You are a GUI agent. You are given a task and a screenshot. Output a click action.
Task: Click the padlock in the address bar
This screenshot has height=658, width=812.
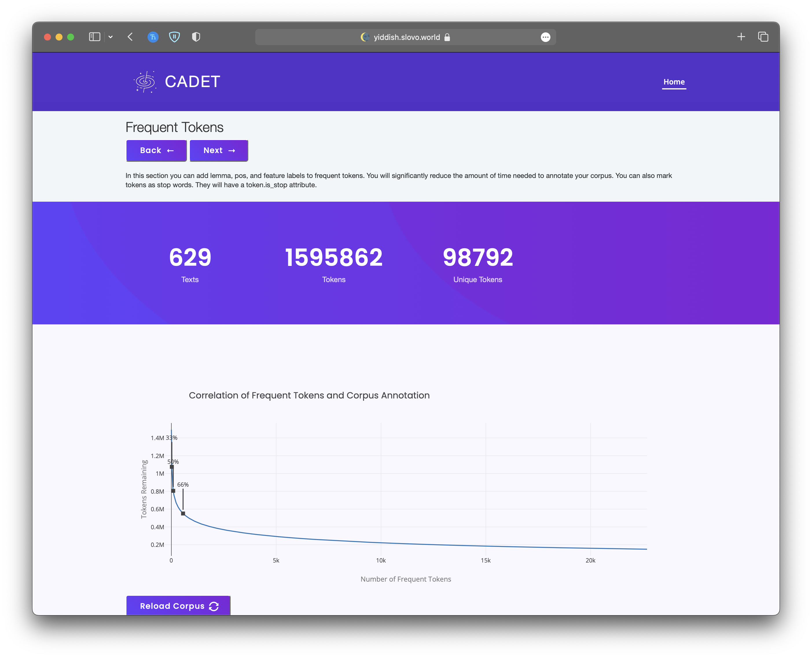point(447,37)
